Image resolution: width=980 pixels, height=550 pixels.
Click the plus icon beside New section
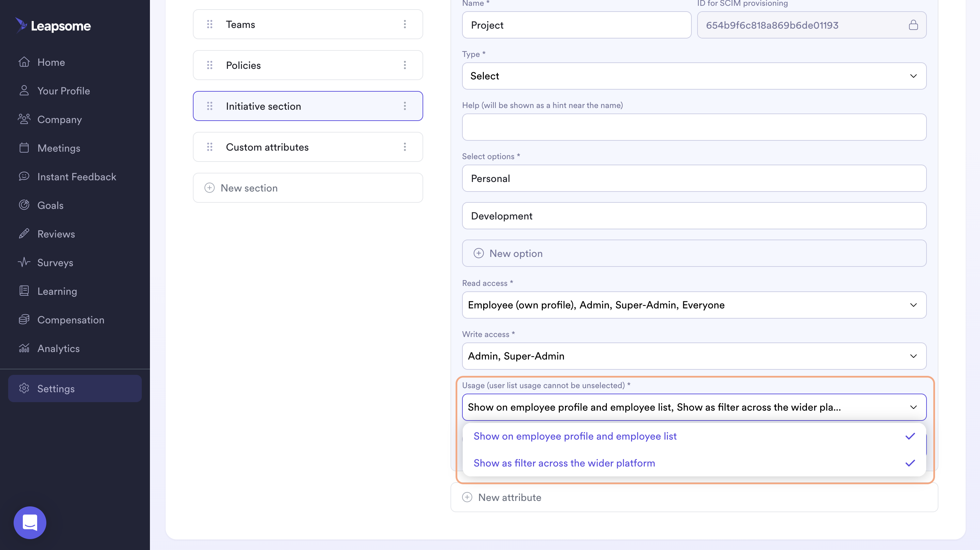(x=209, y=187)
